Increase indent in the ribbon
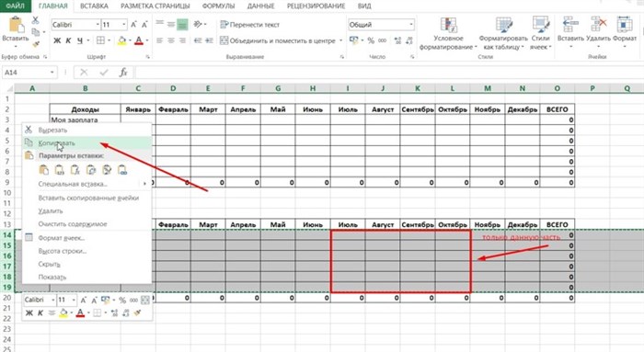The image size is (644, 352). [209, 40]
